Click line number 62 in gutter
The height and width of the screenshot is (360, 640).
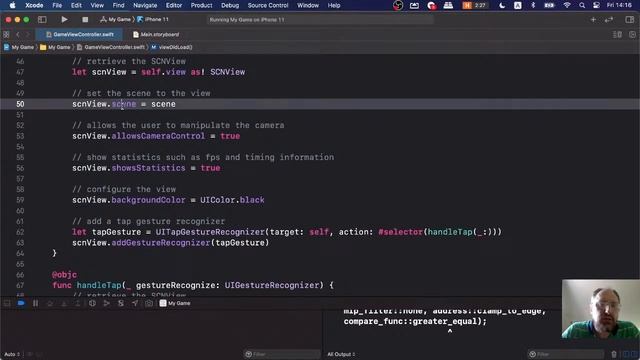(x=20, y=232)
